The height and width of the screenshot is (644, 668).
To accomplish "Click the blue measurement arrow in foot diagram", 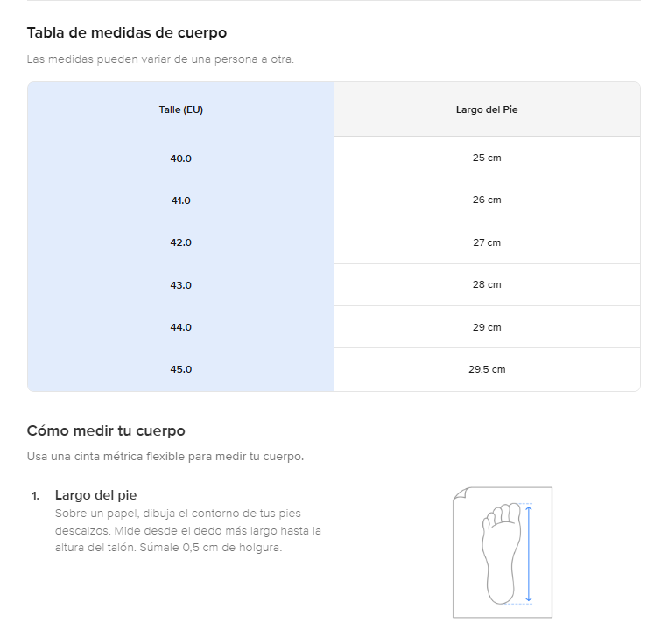I will 529,553.
